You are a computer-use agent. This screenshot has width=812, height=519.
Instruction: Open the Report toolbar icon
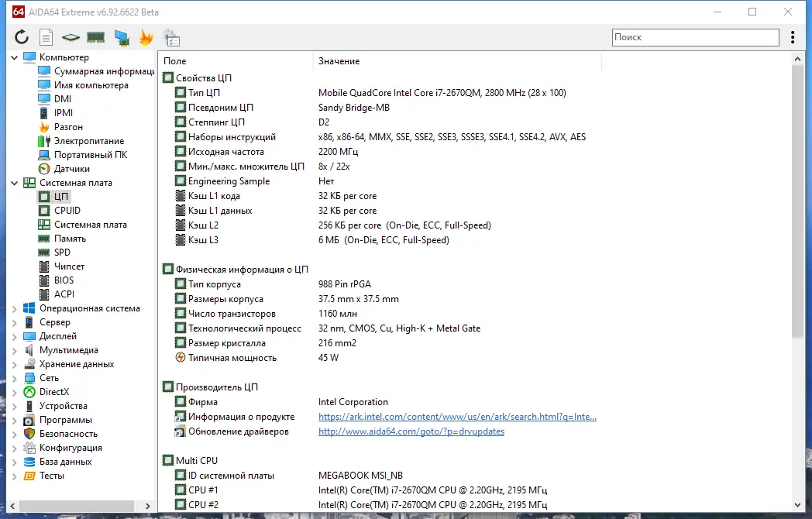pos(46,37)
